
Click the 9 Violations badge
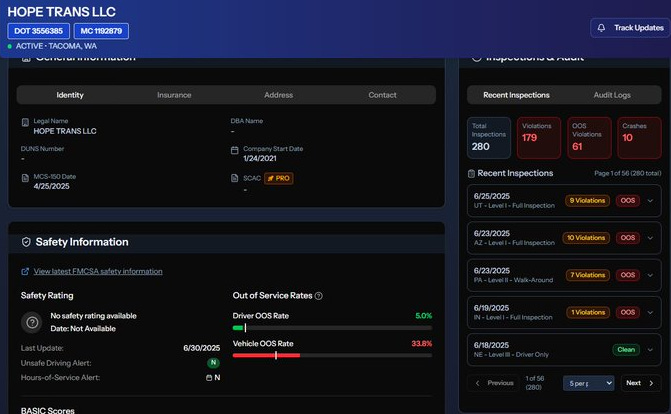587,201
